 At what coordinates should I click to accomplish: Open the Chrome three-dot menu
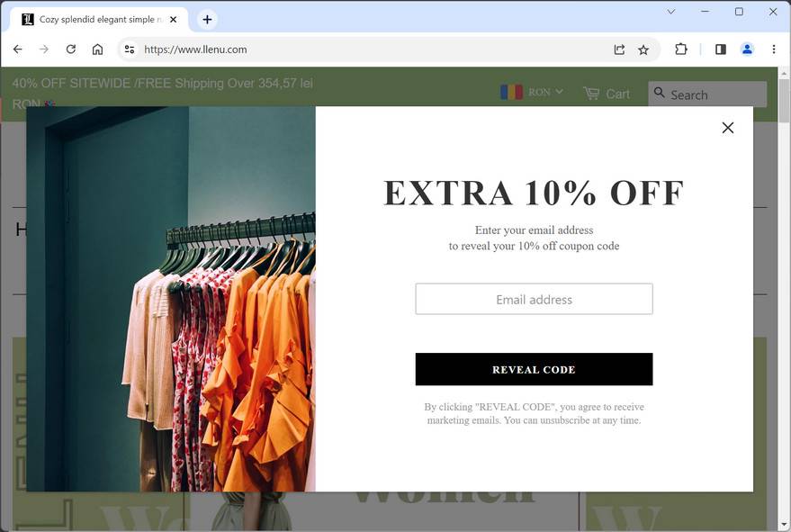[x=774, y=50]
